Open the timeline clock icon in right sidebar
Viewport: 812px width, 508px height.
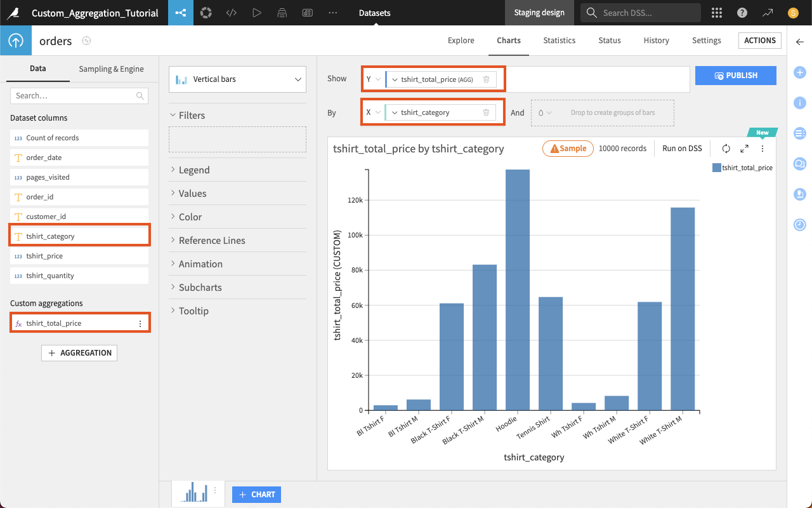tap(800, 225)
